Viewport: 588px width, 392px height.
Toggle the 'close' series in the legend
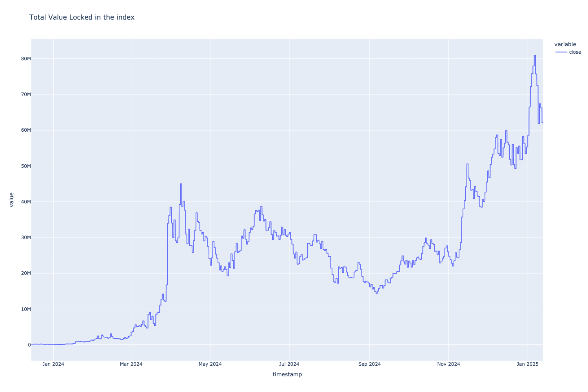click(x=568, y=52)
